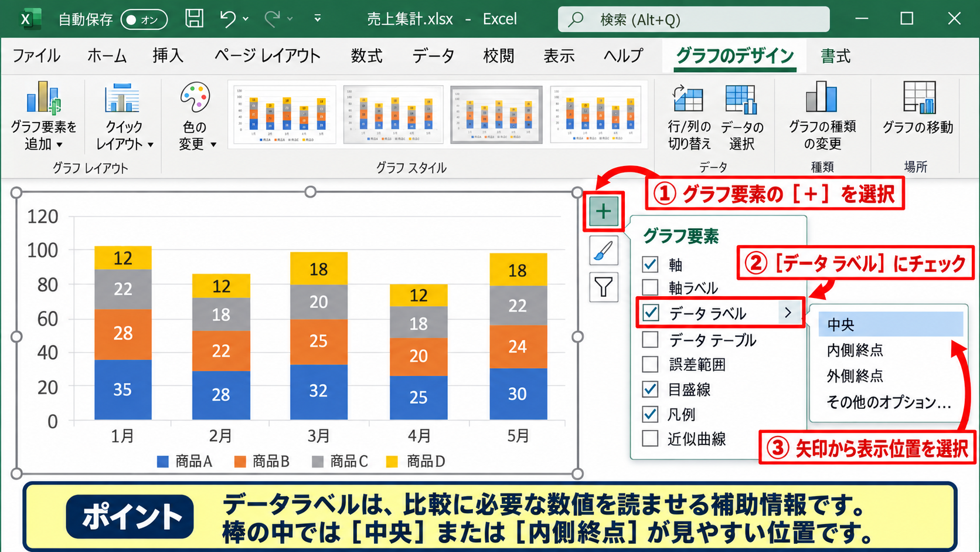Switch to the 数式 tab
Viewport: 980px width, 552px height.
coord(366,56)
